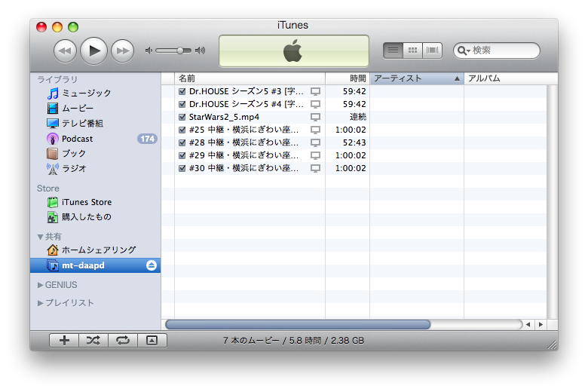This screenshot has width=588, height=392.
Task: Expand the プレイリスト section
Action: pyautogui.click(x=41, y=303)
